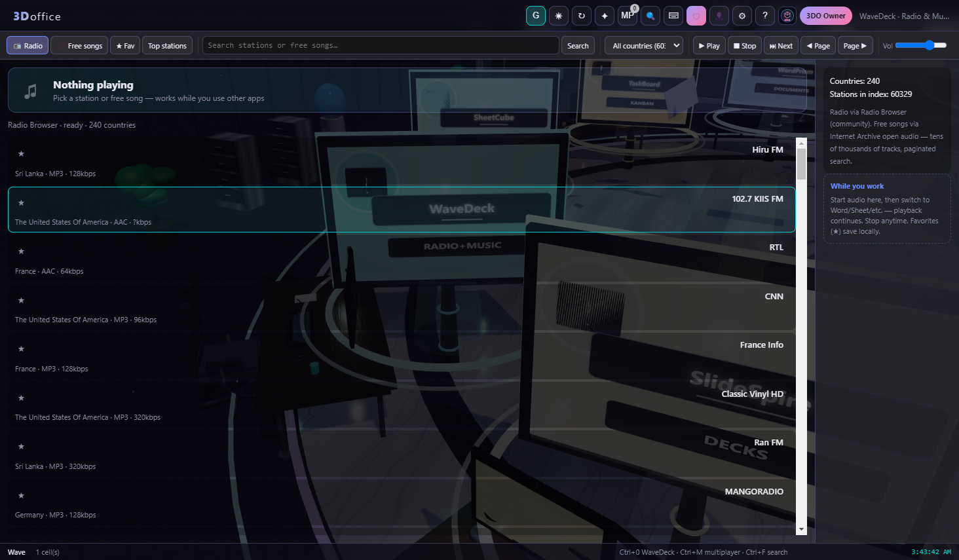Click scrollbar up arrow in station list
959x560 pixels.
(x=801, y=143)
